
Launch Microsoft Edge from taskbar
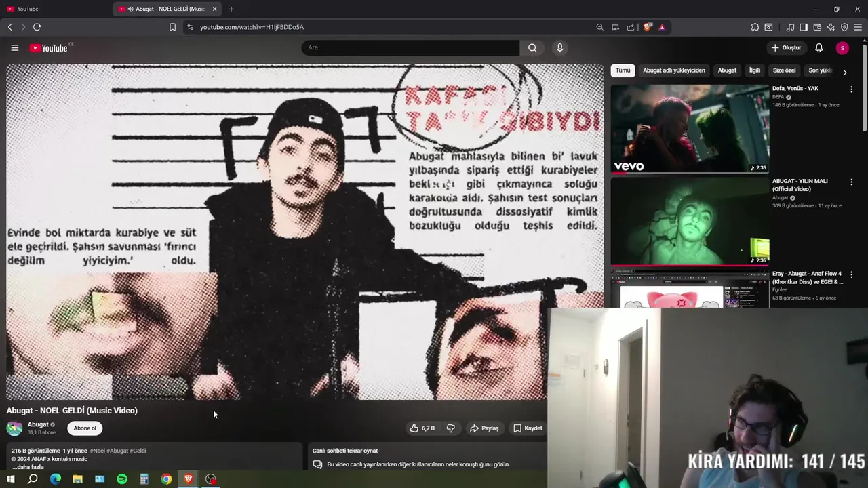click(x=55, y=479)
